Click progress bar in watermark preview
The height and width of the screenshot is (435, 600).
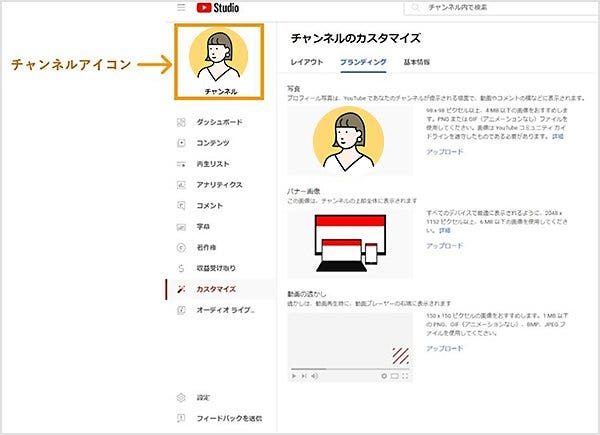click(x=350, y=369)
